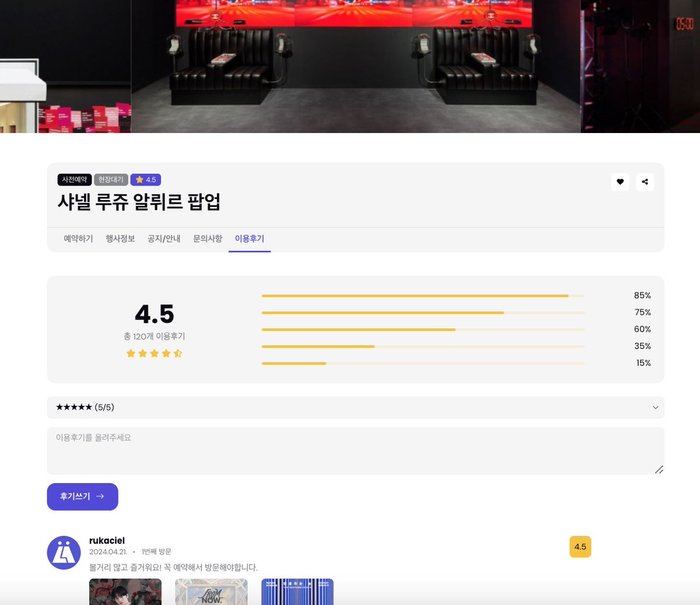Select the 이용후기 tab
700x605 pixels.
pyautogui.click(x=250, y=239)
